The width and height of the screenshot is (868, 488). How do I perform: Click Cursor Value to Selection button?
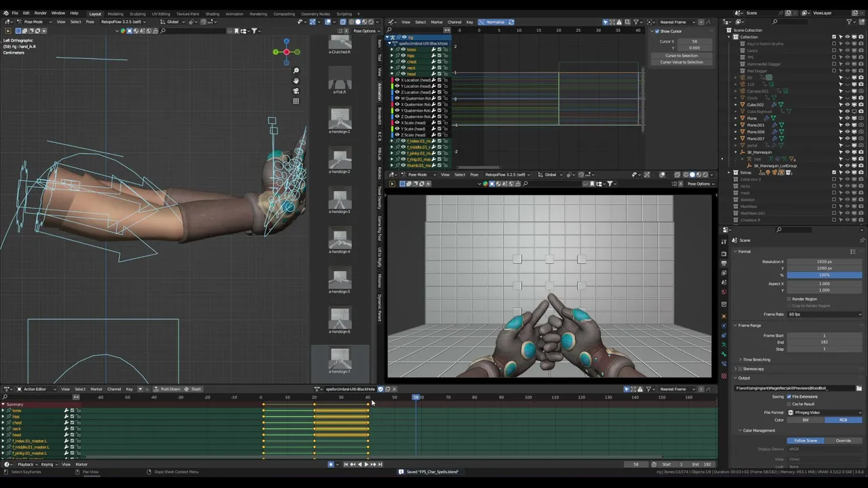tap(682, 62)
